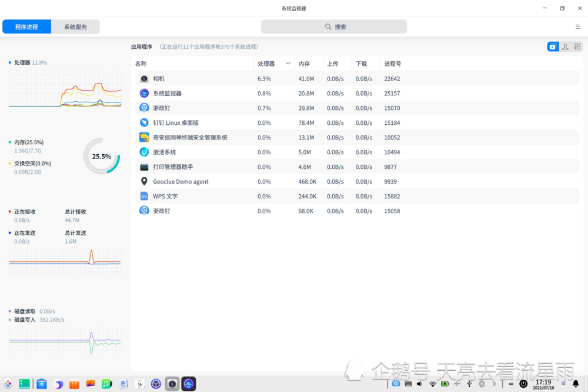Image resolution: width=588 pixels, height=392 pixels.
Task: Sort by 进程号 column header
Action: 393,64
